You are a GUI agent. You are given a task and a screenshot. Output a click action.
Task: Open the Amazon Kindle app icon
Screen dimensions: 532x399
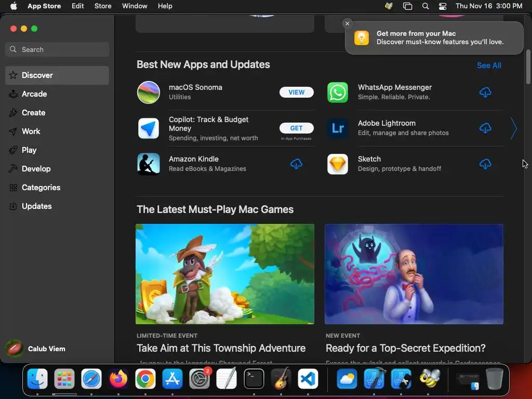pyautogui.click(x=148, y=164)
